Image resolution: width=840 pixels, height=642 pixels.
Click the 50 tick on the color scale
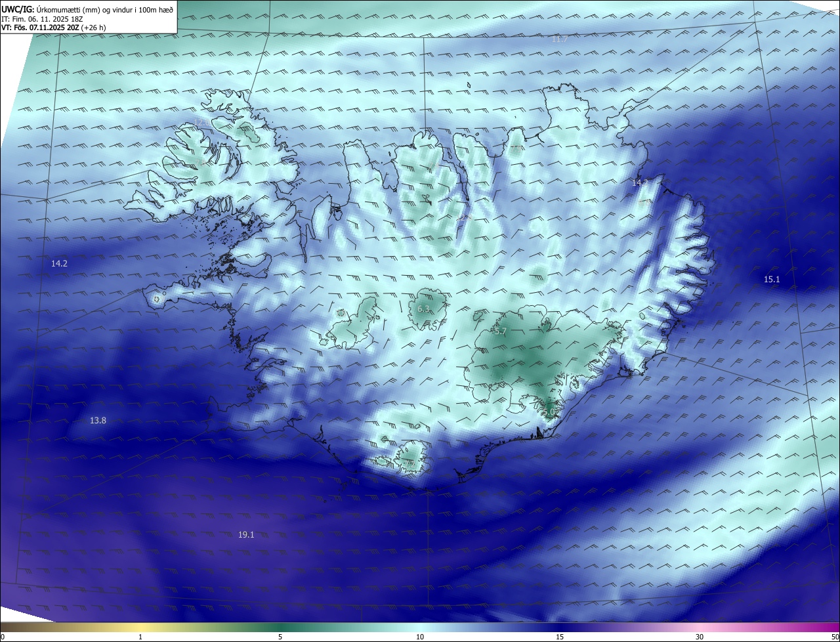pos(835,637)
